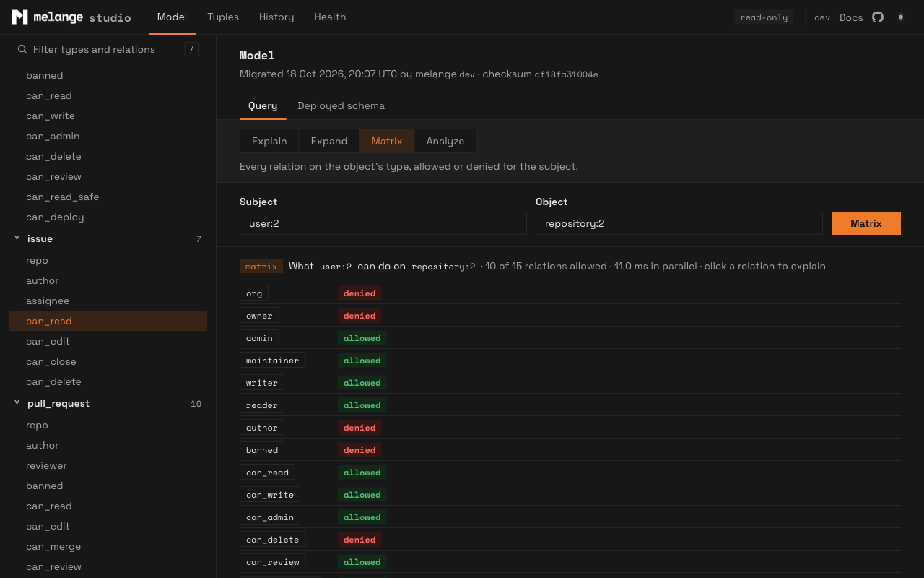Open the Health tab
Screen dimensions: 924x578
[x=330, y=17]
